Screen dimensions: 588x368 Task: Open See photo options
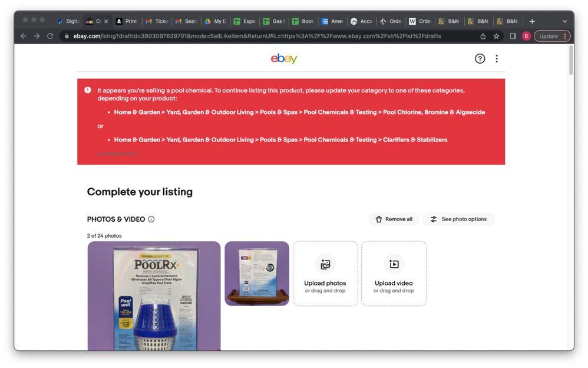[x=458, y=219]
